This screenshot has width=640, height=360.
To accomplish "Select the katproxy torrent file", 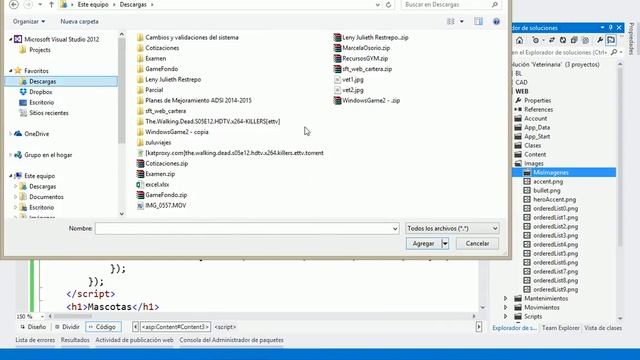I will click(230, 153).
